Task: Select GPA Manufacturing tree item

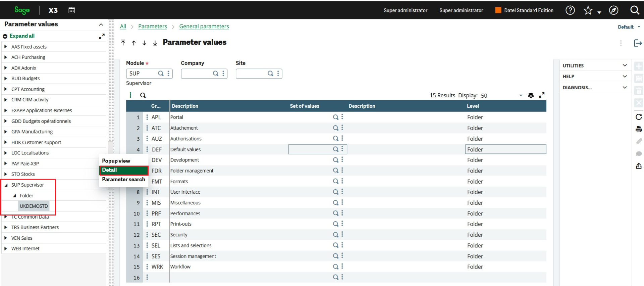Action: coord(32,132)
